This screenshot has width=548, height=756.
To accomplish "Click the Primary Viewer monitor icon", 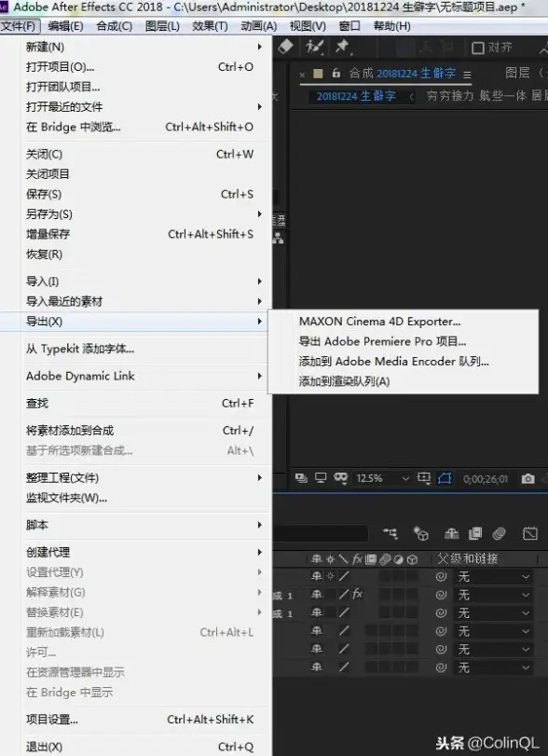I will (321, 478).
